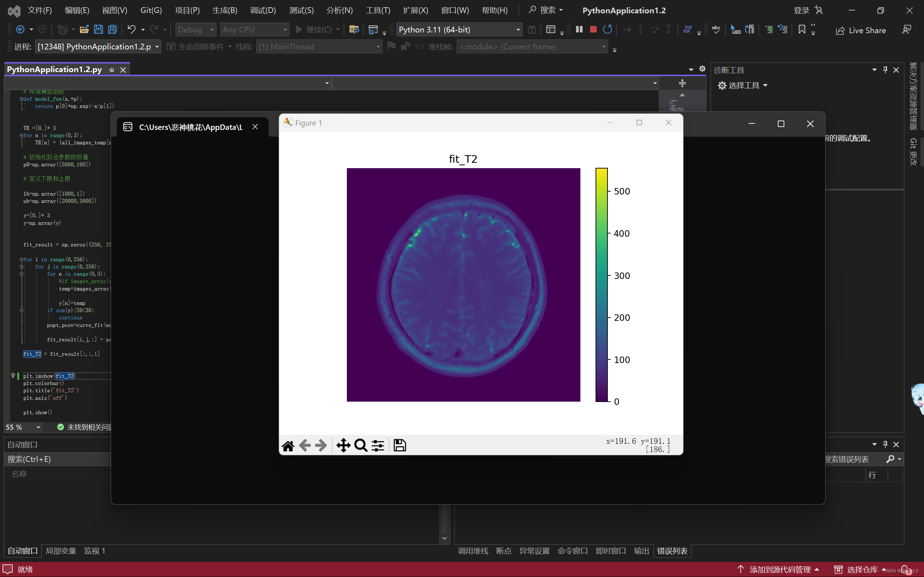
Task: Open Configure subplots sliders icon
Action: 378,445
